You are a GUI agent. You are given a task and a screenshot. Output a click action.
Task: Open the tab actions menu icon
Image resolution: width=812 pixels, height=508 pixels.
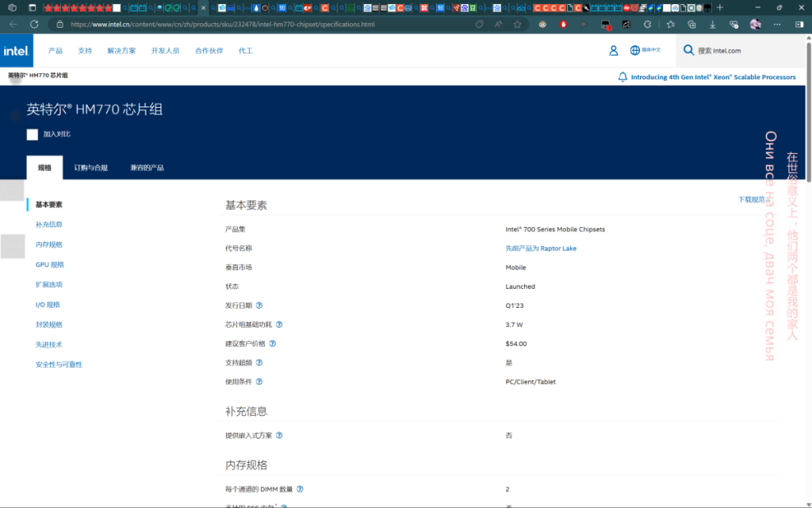(x=32, y=8)
